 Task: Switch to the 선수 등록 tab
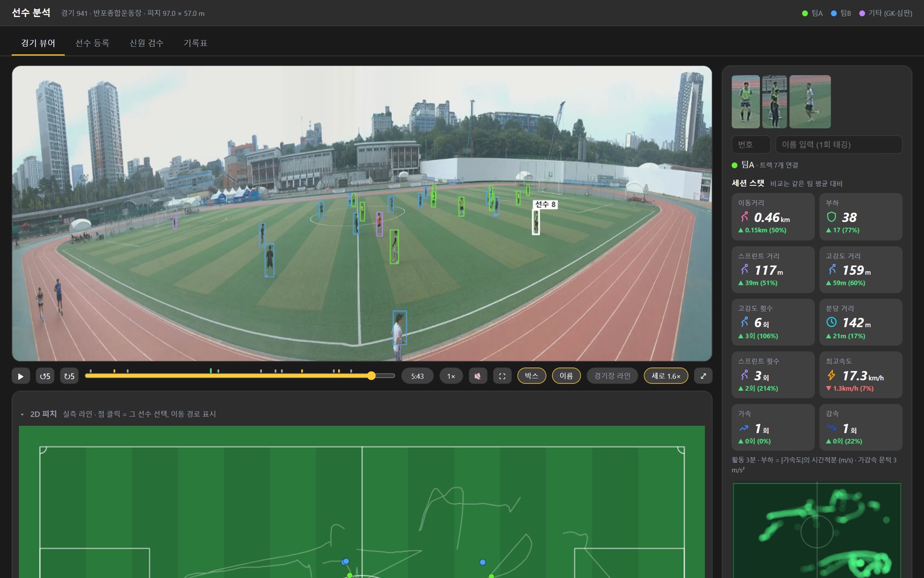92,43
